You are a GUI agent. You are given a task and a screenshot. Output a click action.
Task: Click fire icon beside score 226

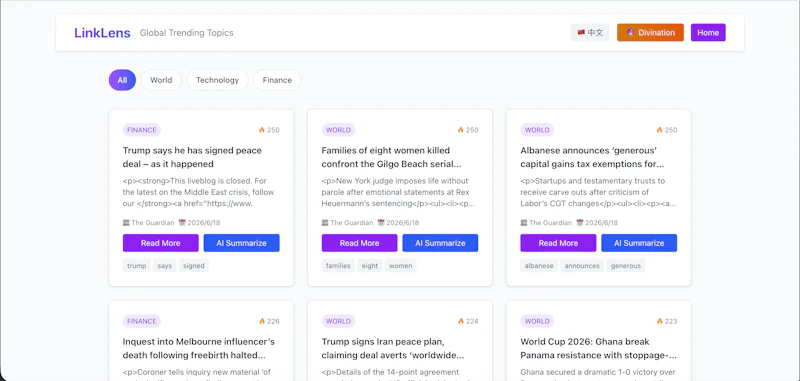pos(262,321)
